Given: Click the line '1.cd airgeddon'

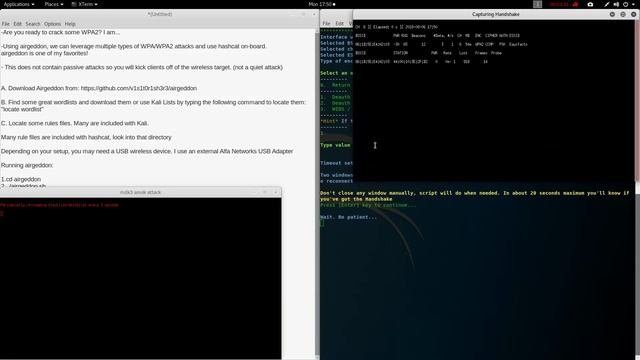Looking at the screenshot, I should 21,179.
